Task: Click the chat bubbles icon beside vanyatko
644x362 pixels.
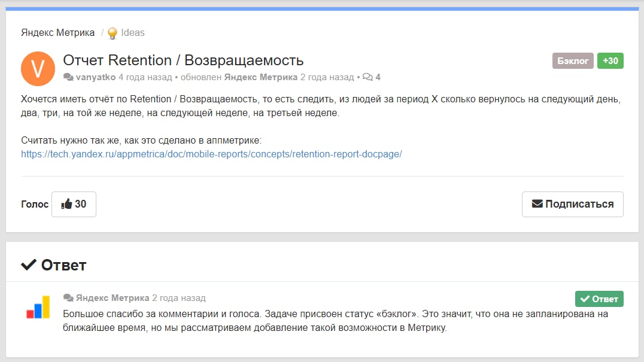Action: [68, 77]
